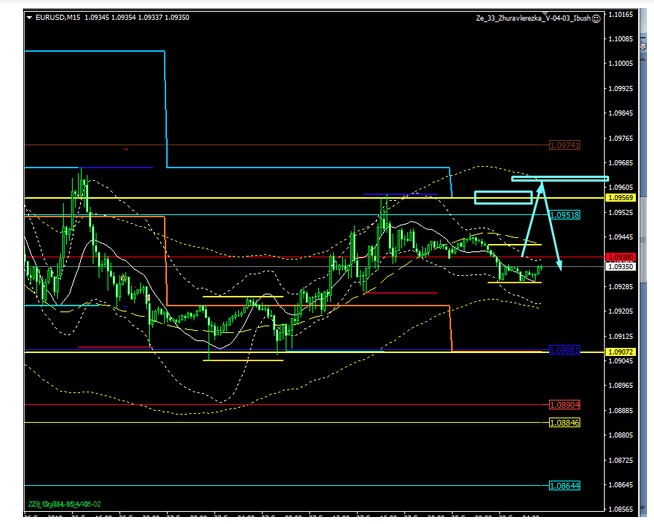The height and width of the screenshot is (524, 654).
Task: Click the green indicator label at bottom left
Action: point(65,504)
